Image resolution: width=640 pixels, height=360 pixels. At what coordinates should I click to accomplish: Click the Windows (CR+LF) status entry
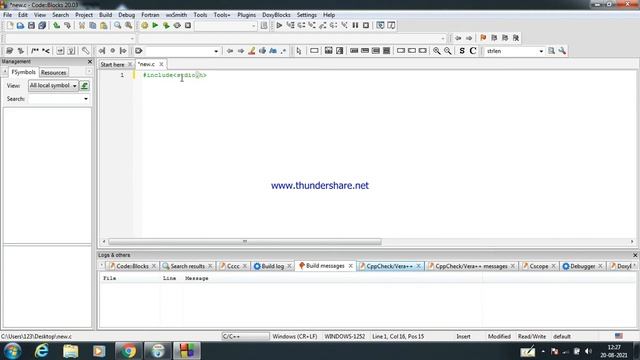295,336
